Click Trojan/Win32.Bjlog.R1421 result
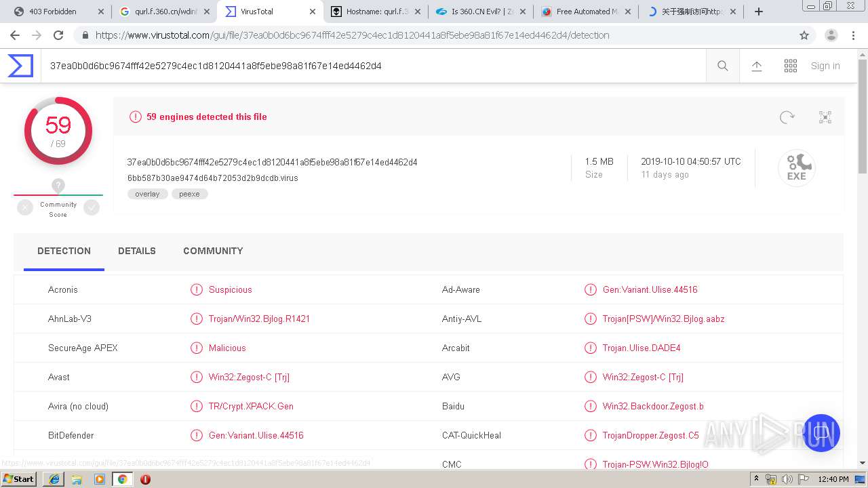The image size is (868, 488). coord(259,319)
